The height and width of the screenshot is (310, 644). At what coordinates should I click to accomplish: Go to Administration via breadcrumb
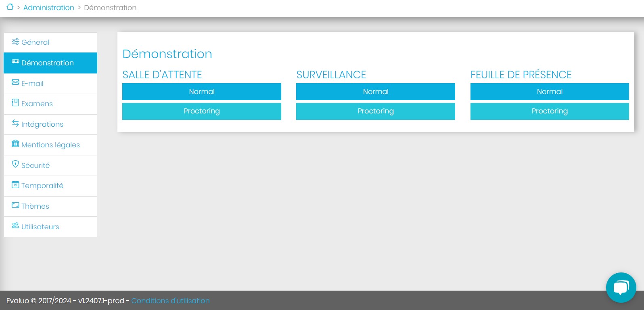[48, 8]
